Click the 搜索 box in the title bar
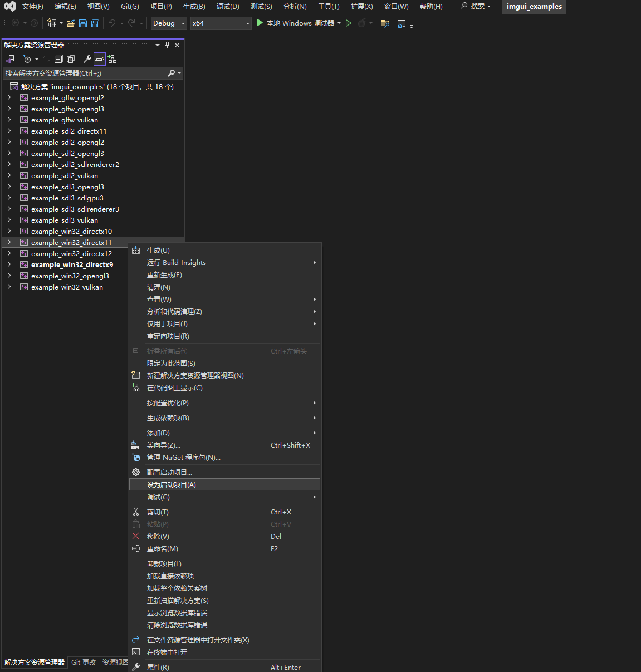This screenshot has width=641, height=672. (x=476, y=6)
